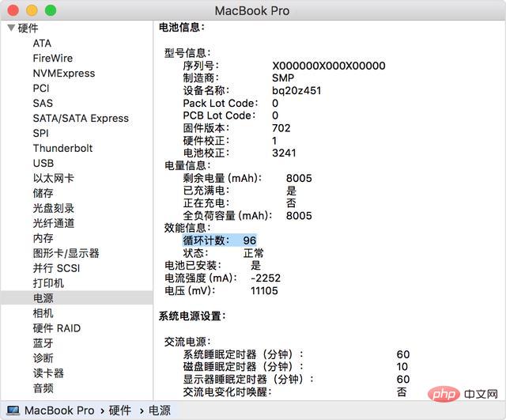Click the highlighted 循环计数 96 row
The image size is (506, 420).
[x=220, y=240]
